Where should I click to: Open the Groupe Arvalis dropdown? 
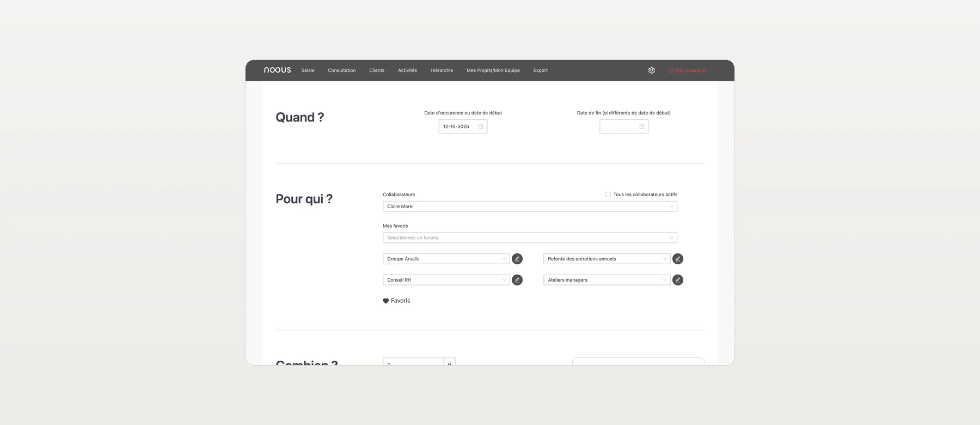tap(446, 259)
